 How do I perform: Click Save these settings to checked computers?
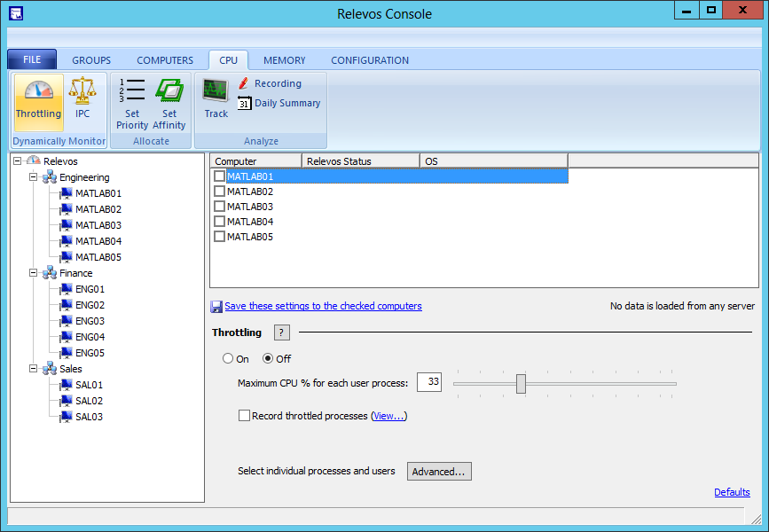(323, 306)
